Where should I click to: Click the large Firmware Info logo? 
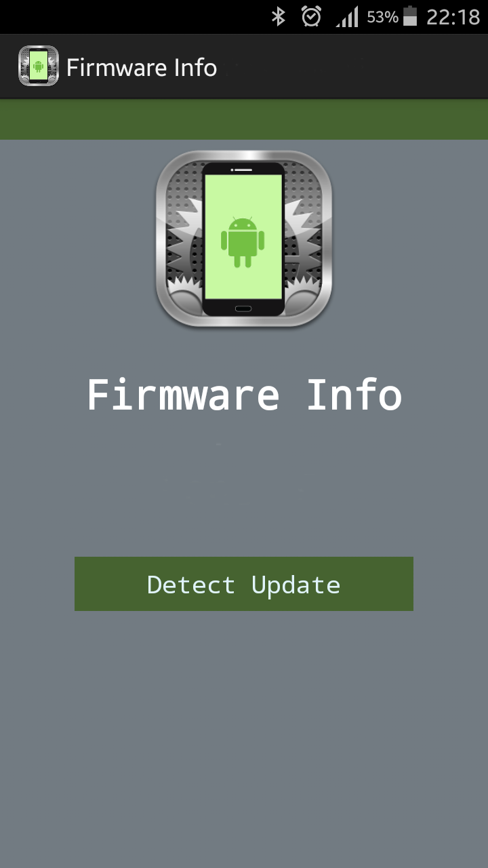click(244, 239)
